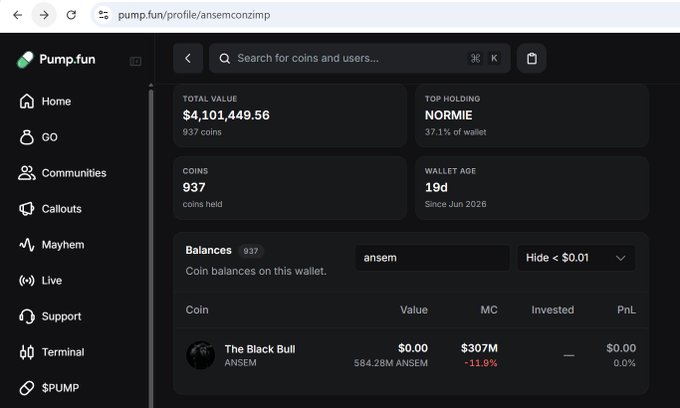This screenshot has height=408, width=680.
Task: Click the back chevron button near search
Action: click(188, 58)
